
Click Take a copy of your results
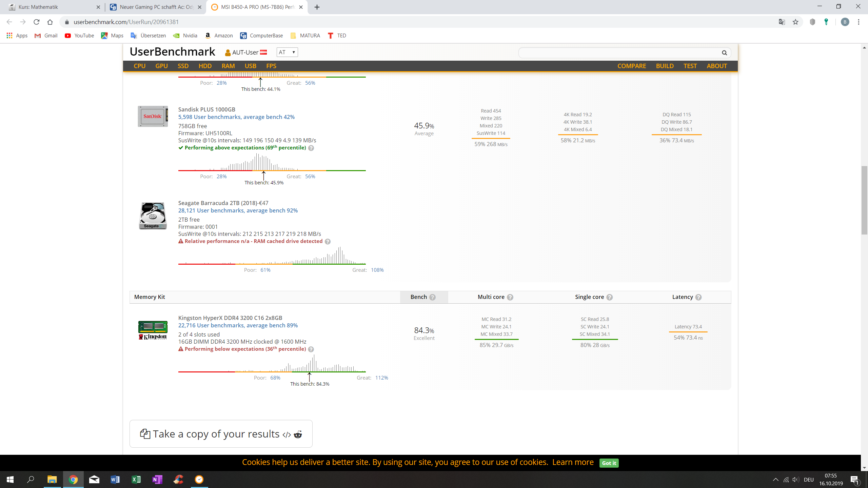coord(216,434)
